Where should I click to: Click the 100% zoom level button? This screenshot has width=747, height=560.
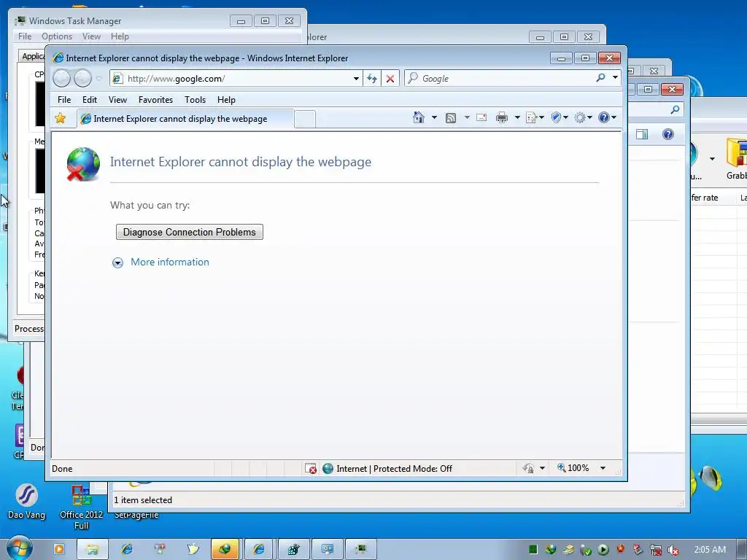(573, 469)
